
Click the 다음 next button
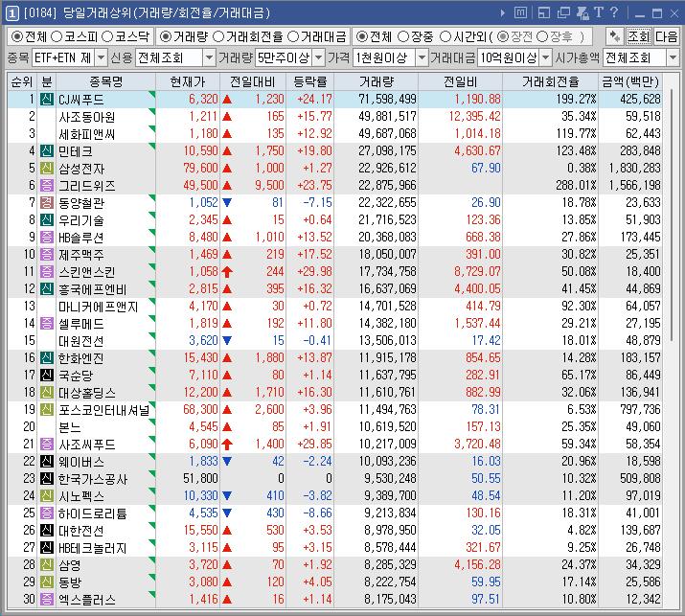tap(666, 36)
